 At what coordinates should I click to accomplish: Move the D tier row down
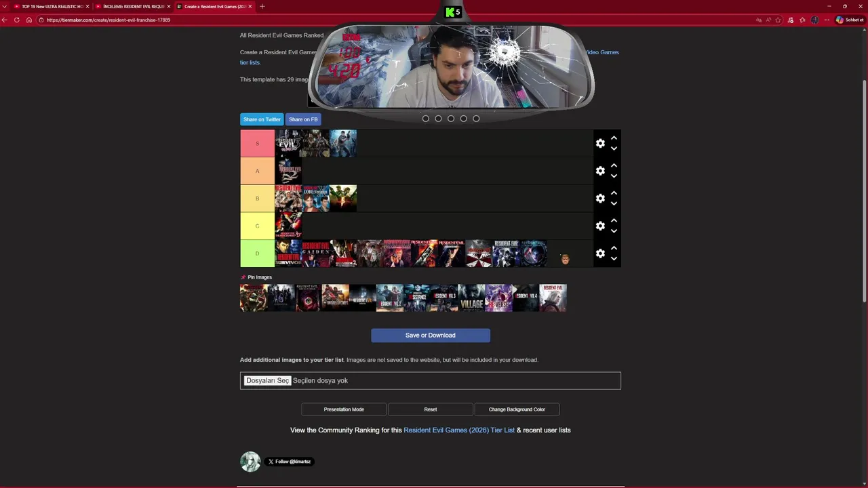pos(614,258)
